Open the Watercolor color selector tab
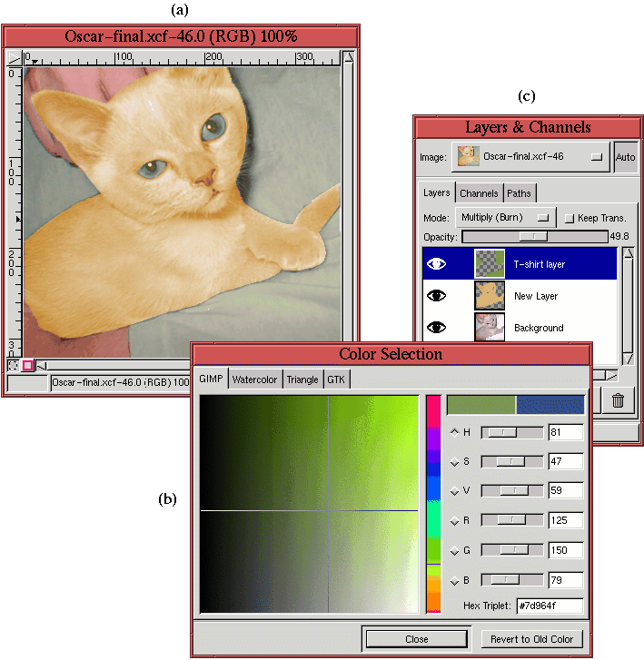 254,379
